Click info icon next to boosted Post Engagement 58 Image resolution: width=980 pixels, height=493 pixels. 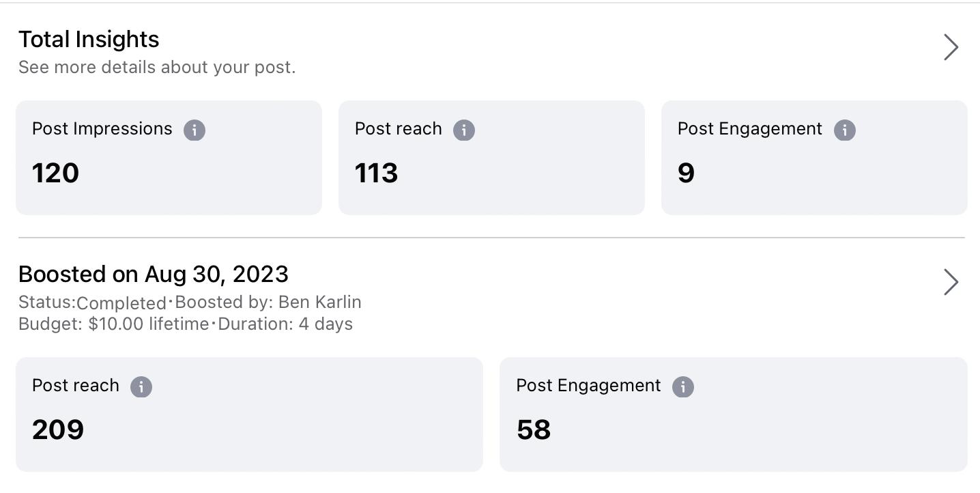pos(683,386)
